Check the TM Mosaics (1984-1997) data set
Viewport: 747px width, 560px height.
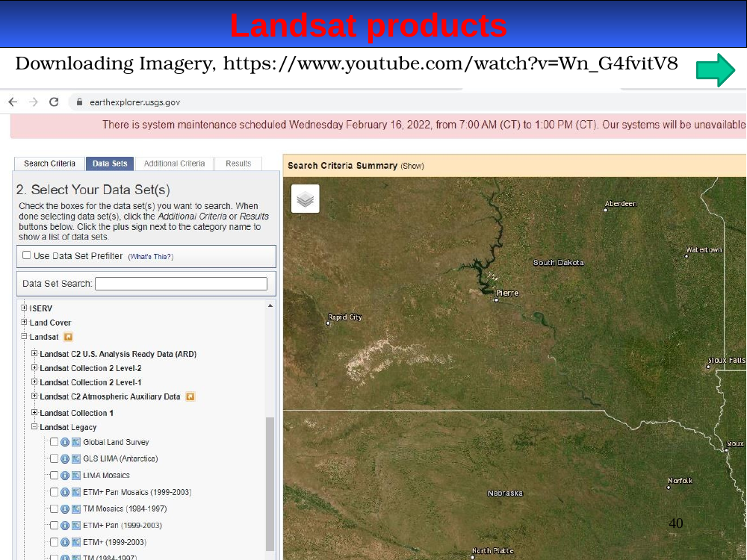(54, 508)
